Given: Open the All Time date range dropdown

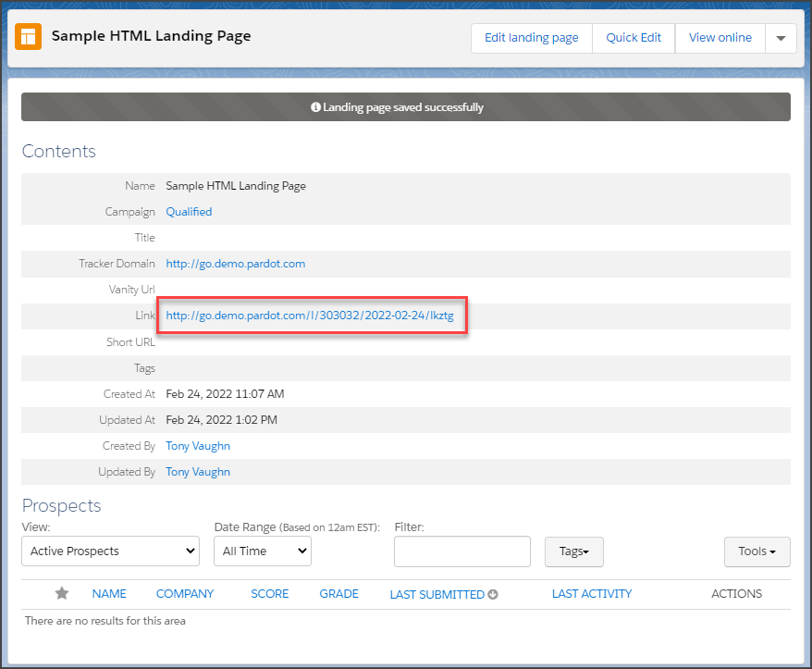Looking at the screenshot, I should coord(263,551).
